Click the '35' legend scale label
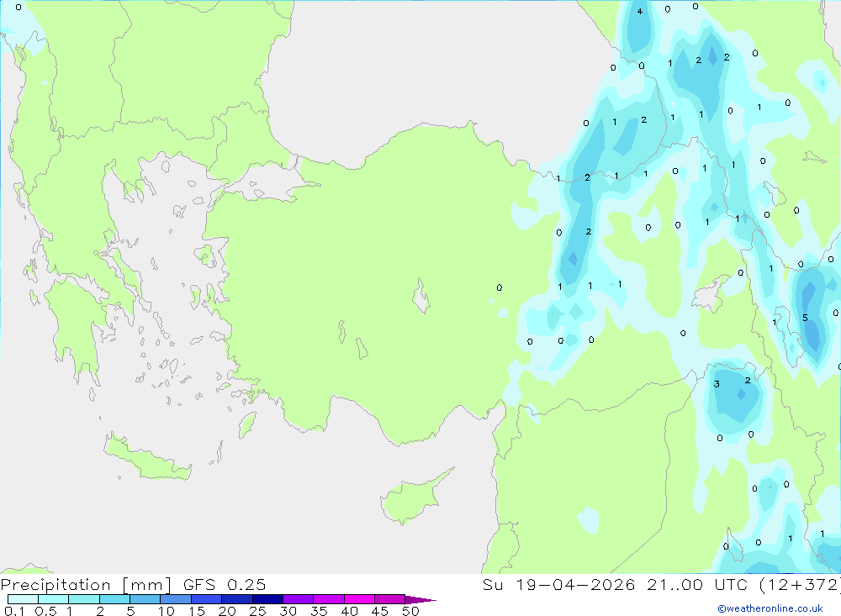Screen dimensions: 841x616 [319, 611]
